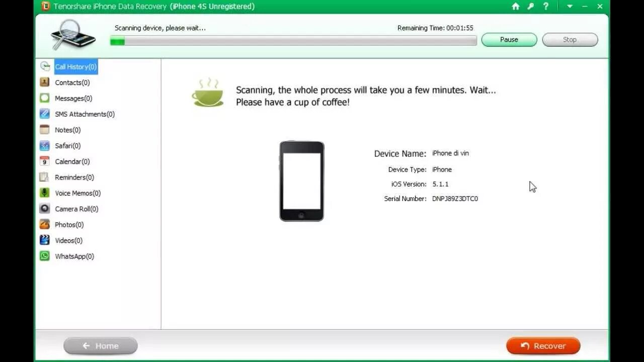This screenshot has width=644, height=362.
Task: Click the Safari compass icon
Action: tap(45, 145)
